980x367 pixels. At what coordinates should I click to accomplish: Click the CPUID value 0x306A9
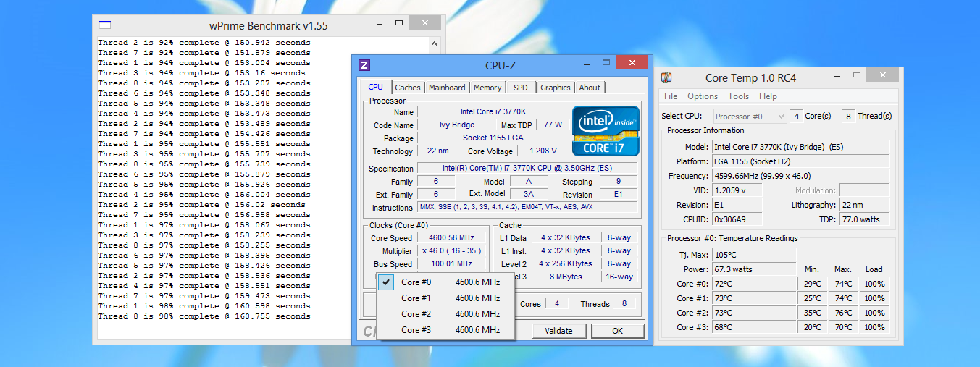click(x=737, y=219)
